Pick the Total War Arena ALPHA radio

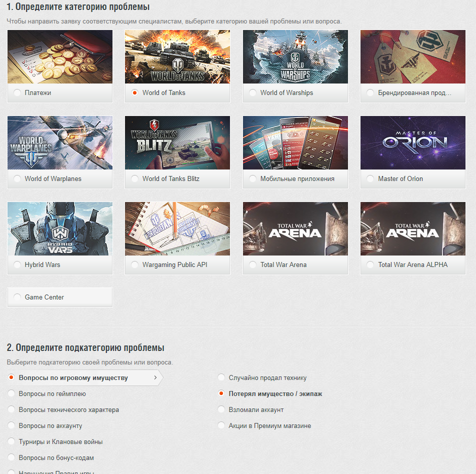tap(370, 264)
